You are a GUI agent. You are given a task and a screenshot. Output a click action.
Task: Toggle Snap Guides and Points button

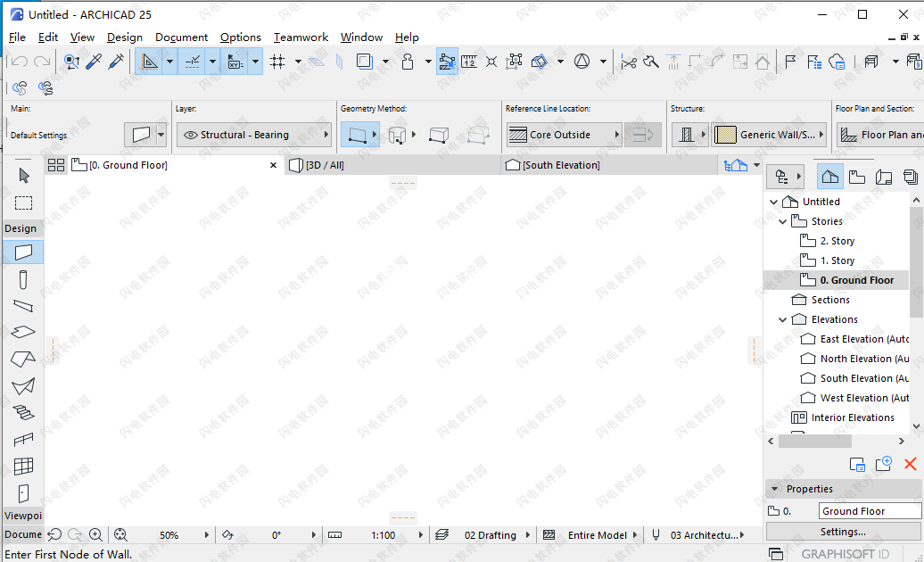[x=192, y=62]
